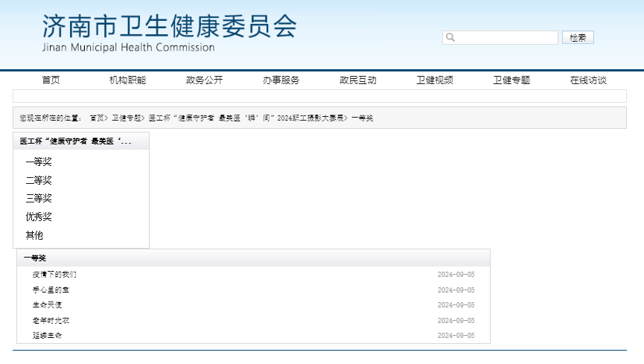Click 卫健专题 in the main navigation bar
644x364 pixels.
pos(511,80)
